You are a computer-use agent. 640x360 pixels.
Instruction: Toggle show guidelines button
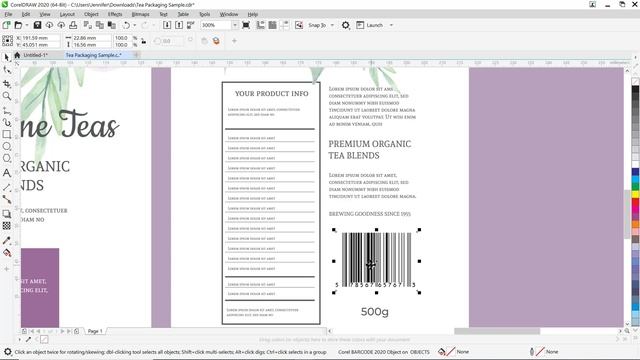point(284,25)
